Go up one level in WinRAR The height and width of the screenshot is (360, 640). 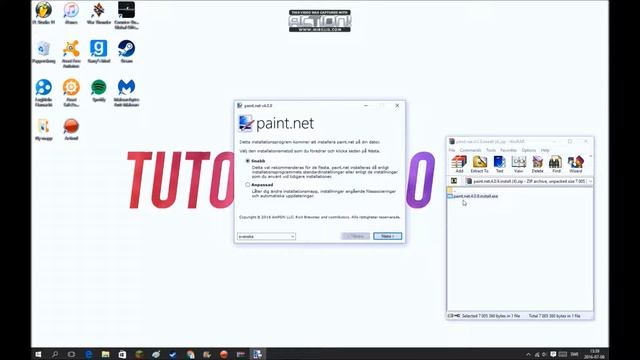[454, 181]
